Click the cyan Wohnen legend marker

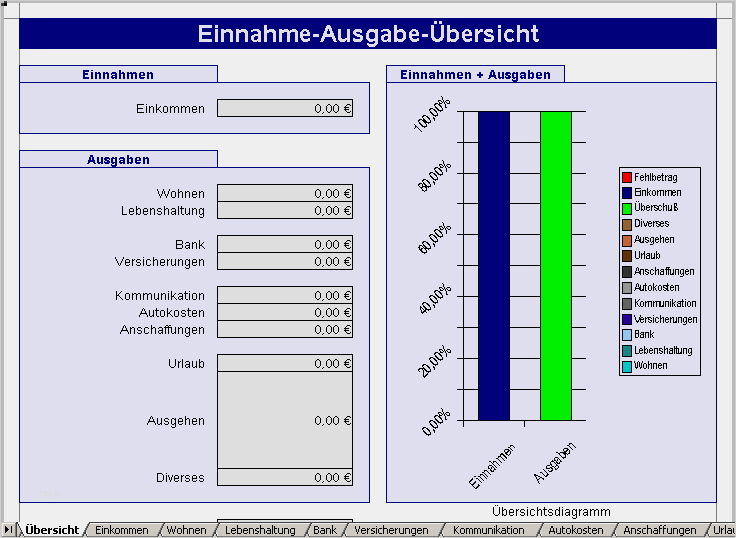627,367
